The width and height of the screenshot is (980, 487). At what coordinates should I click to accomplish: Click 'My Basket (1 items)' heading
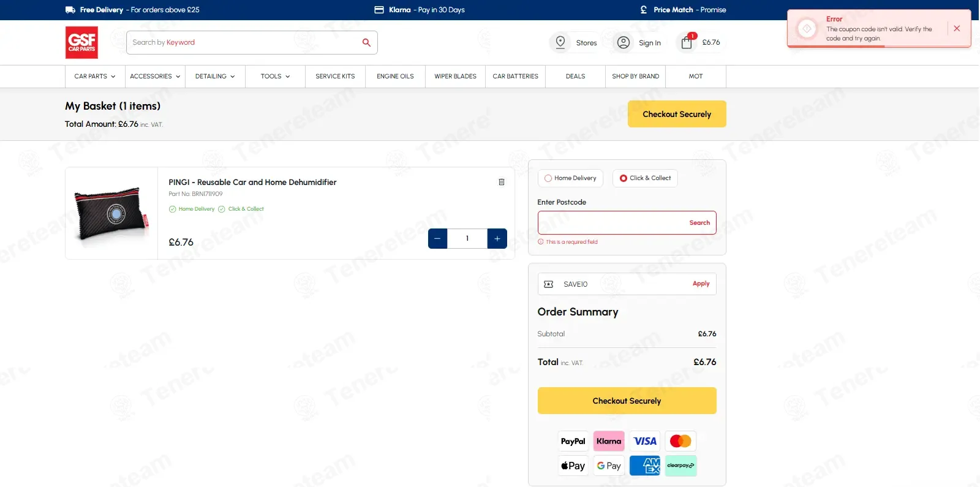pos(113,106)
